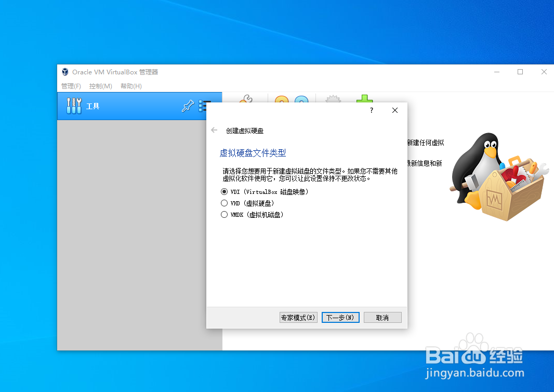Minimize the VirtualBox Manager window
The width and height of the screenshot is (554, 392).
click(497, 72)
